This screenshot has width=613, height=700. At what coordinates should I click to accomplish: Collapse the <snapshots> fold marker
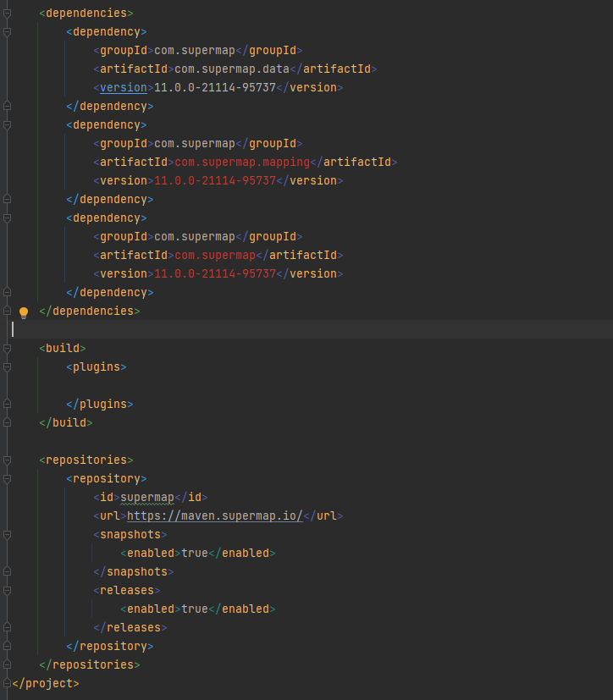coord(7,534)
